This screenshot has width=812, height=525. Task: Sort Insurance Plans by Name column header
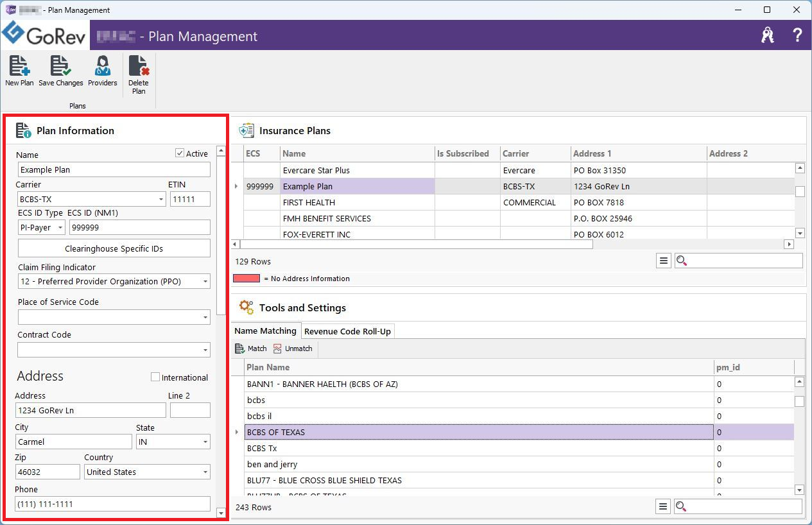[x=358, y=153]
